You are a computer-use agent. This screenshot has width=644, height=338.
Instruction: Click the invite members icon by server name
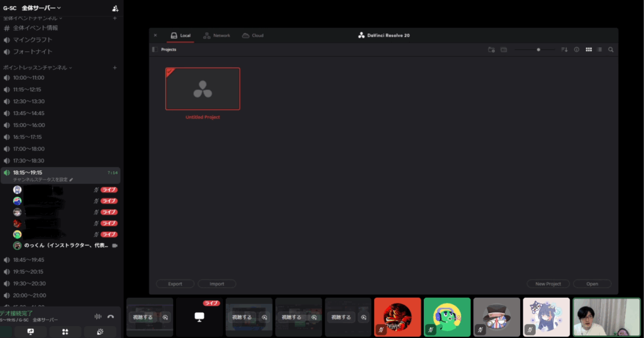114,8
